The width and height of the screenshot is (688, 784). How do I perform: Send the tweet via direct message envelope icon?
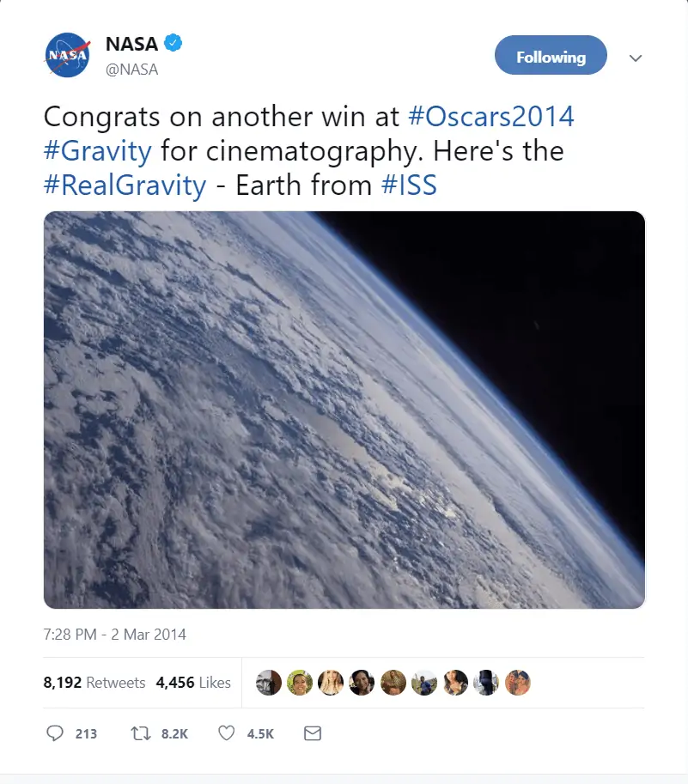point(312,733)
